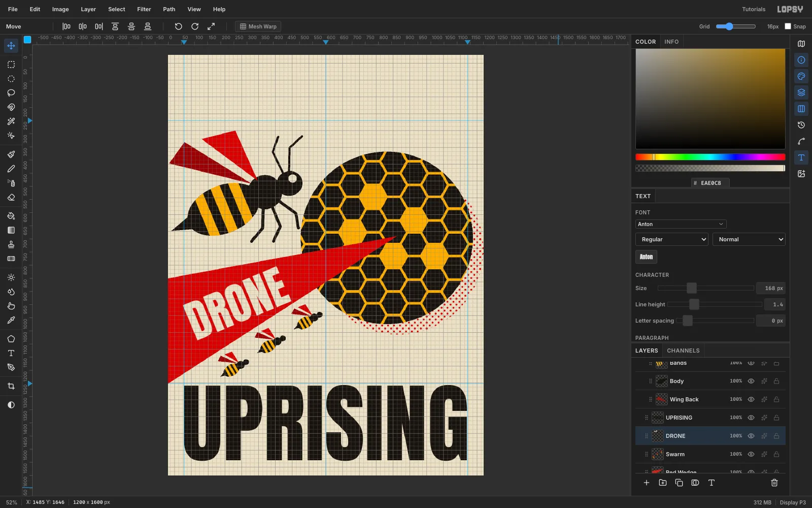
Task: Select the Eyedropper tool
Action: click(11, 320)
